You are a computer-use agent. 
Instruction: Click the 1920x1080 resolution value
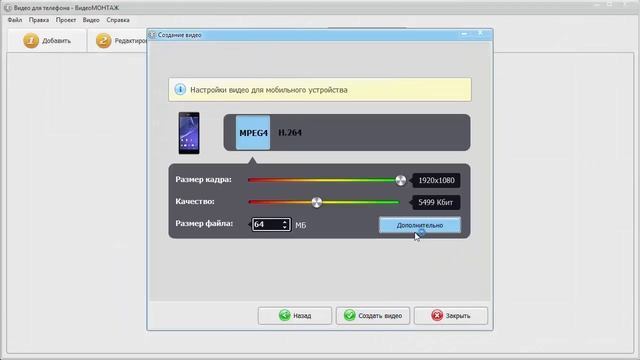click(436, 180)
